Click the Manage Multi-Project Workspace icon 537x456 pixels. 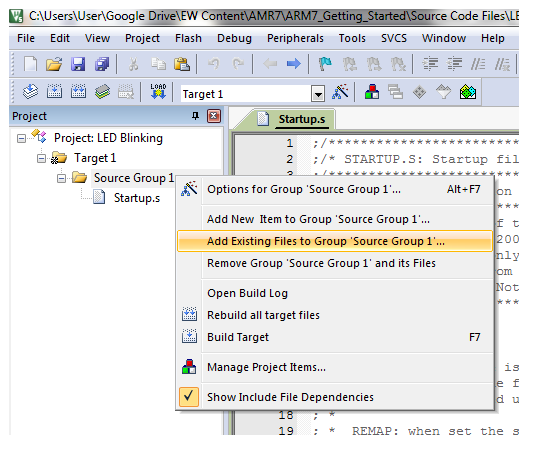(396, 92)
